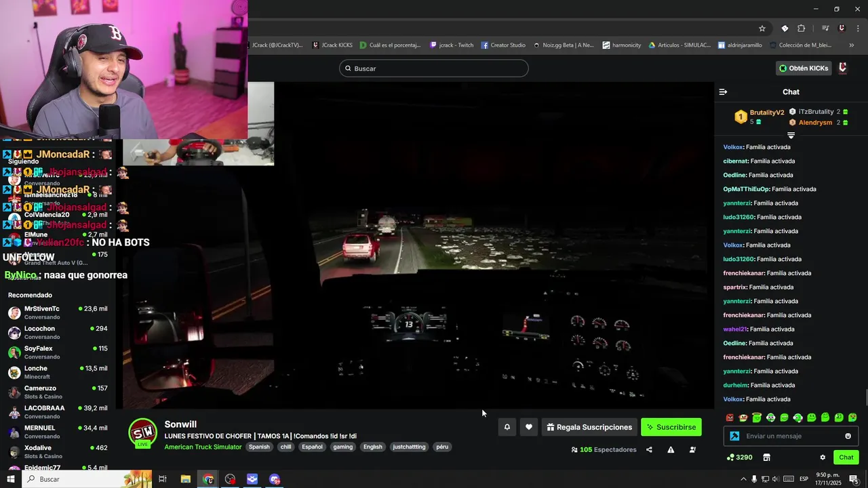This screenshot has height=488, width=868.
Task: Report the stream via the warning triangle icon
Action: point(671,449)
